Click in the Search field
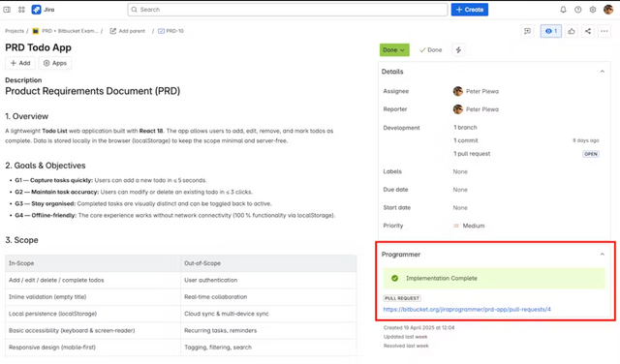 click(288, 10)
